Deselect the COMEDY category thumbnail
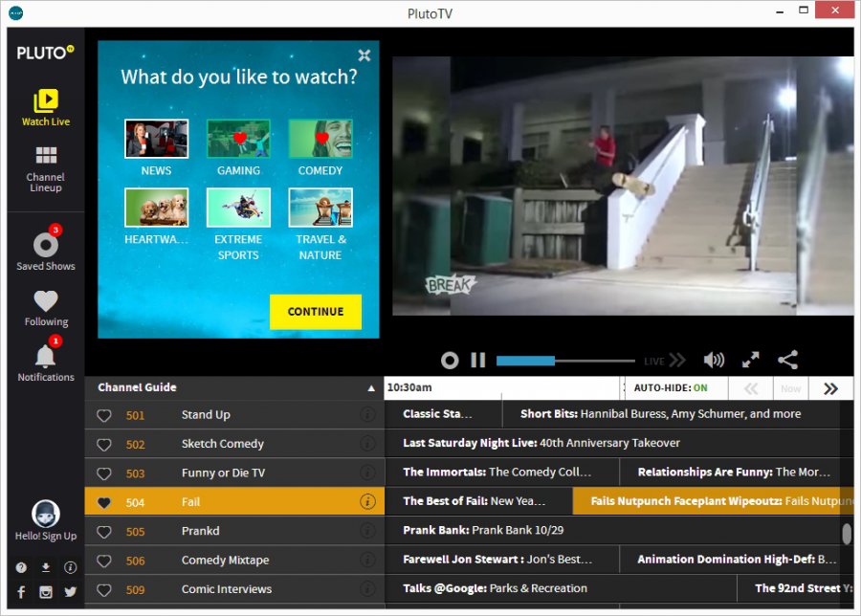The width and height of the screenshot is (861, 616). point(320,139)
